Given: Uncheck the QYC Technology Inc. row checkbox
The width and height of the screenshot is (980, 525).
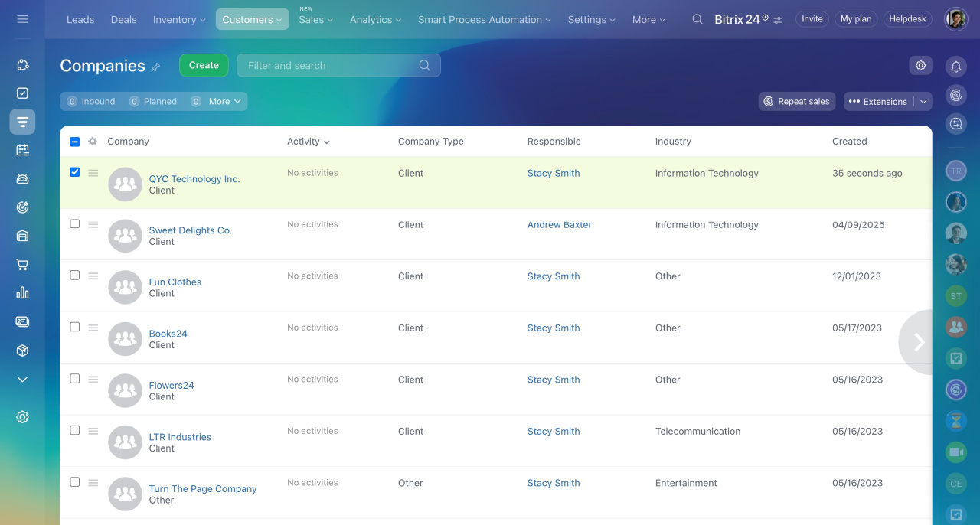Looking at the screenshot, I should (74, 172).
